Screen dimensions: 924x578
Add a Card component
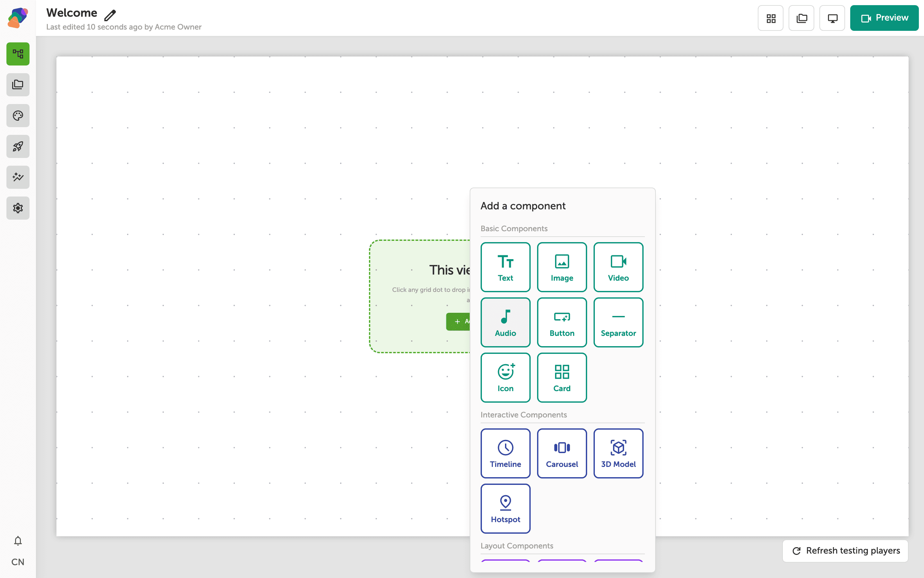point(562,378)
